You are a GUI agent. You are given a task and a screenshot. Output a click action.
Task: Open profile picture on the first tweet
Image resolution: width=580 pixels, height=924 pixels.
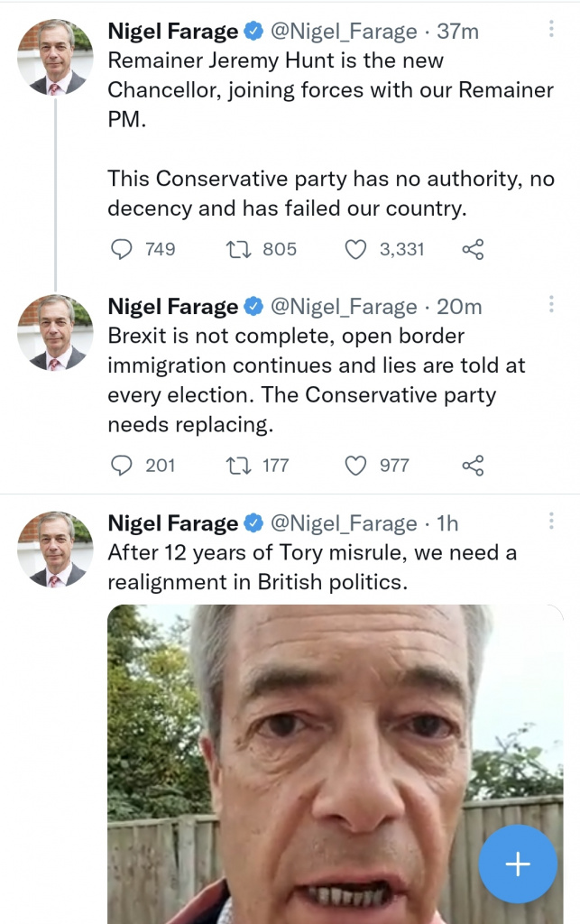55,57
